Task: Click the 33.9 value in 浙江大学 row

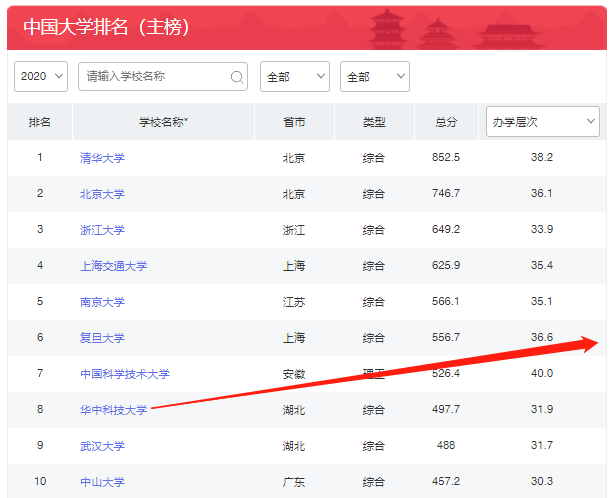Action: pyautogui.click(x=542, y=229)
